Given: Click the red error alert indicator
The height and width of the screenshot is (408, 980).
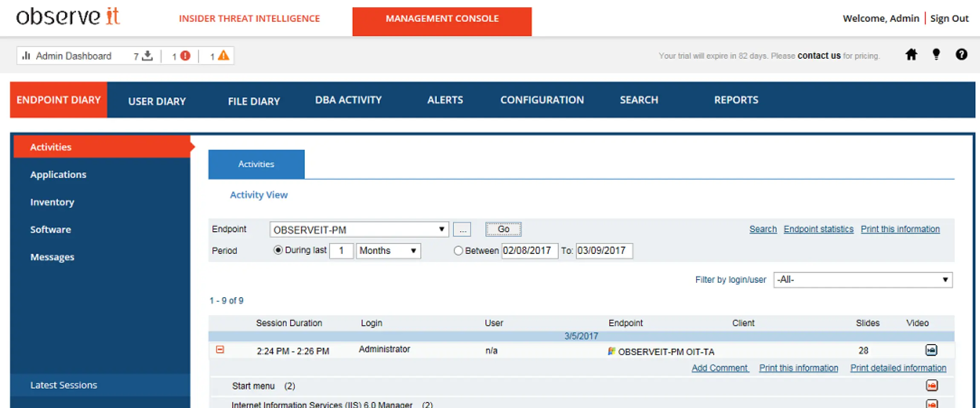Looking at the screenshot, I should 185,56.
